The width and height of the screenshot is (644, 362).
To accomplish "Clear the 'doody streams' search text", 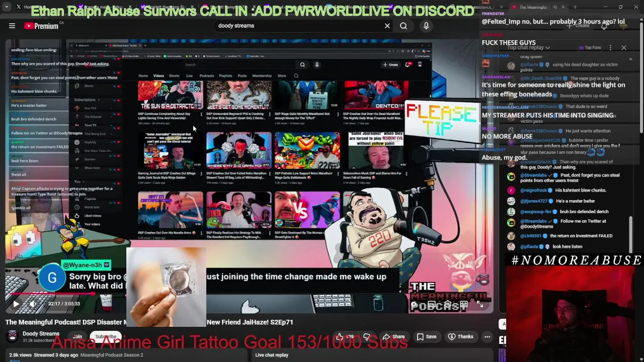I will click(x=387, y=26).
